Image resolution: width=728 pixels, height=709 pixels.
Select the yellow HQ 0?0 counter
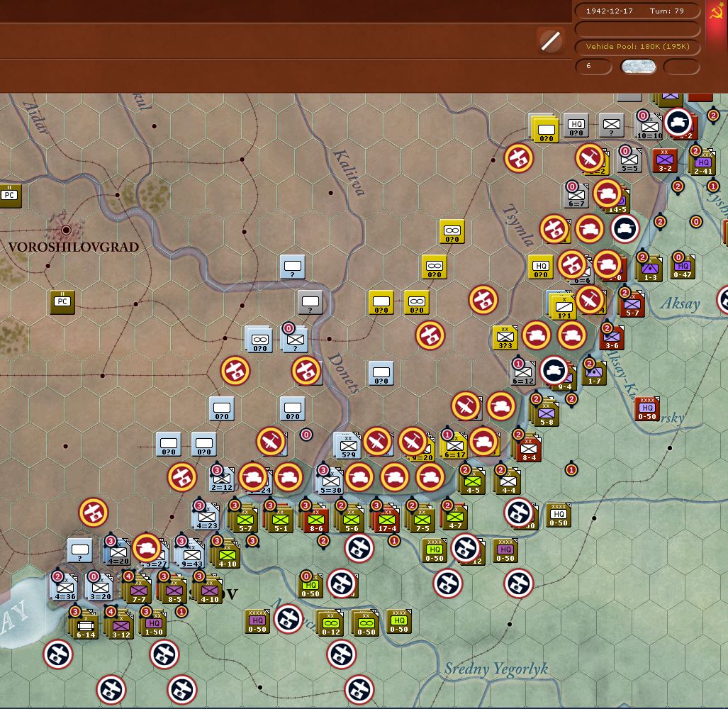pyautogui.click(x=540, y=266)
